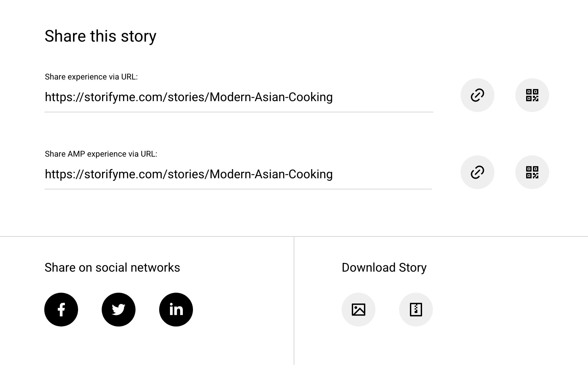Download the story as an image
Image resolution: width=588 pixels, height=365 pixels.
[x=359, y=310]
